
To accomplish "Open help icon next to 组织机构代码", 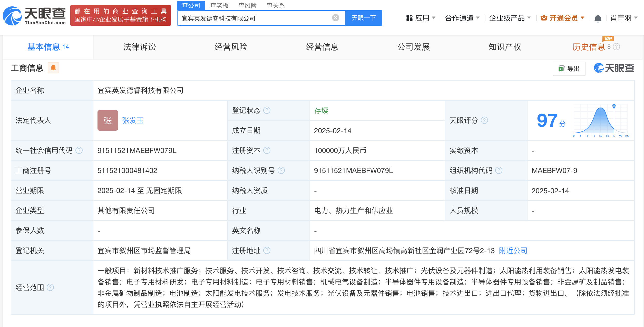I will tap(499, 170).
